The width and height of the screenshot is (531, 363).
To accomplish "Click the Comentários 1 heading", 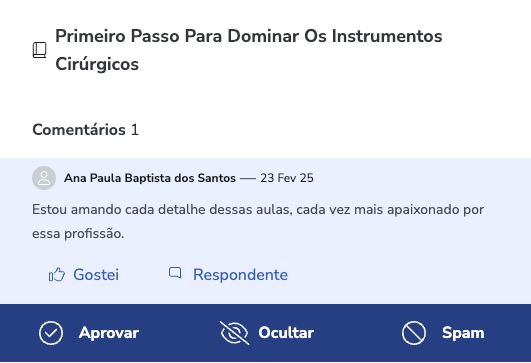I will 85,130.
